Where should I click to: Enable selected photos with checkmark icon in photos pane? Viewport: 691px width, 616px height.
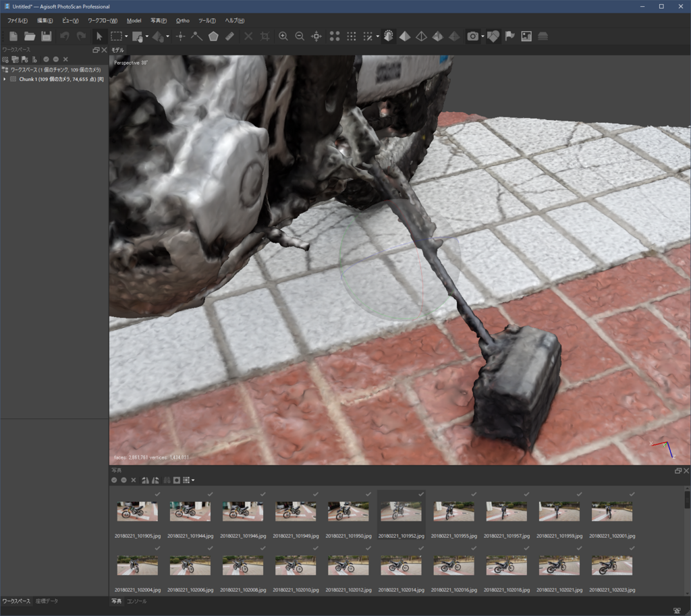(114, 480)
